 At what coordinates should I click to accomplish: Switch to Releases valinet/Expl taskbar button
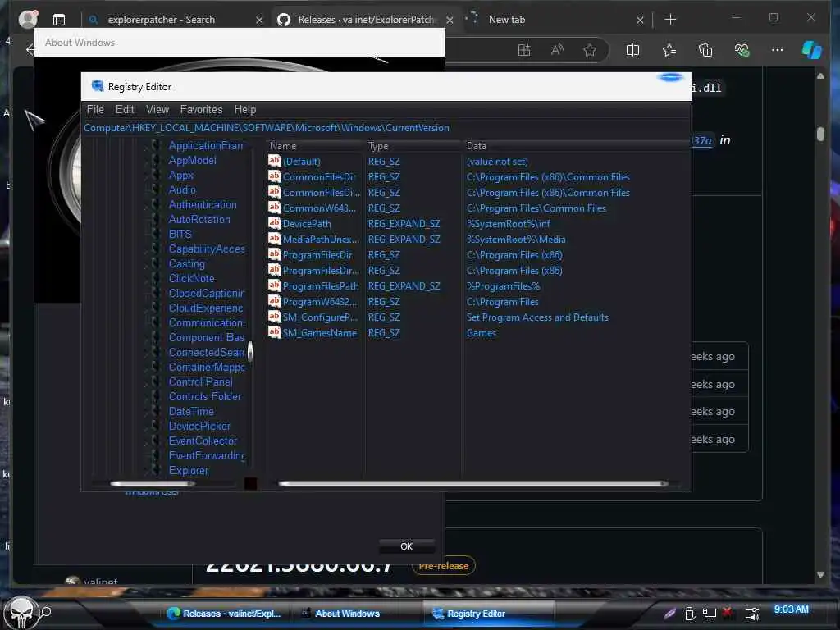coord(224,614)
